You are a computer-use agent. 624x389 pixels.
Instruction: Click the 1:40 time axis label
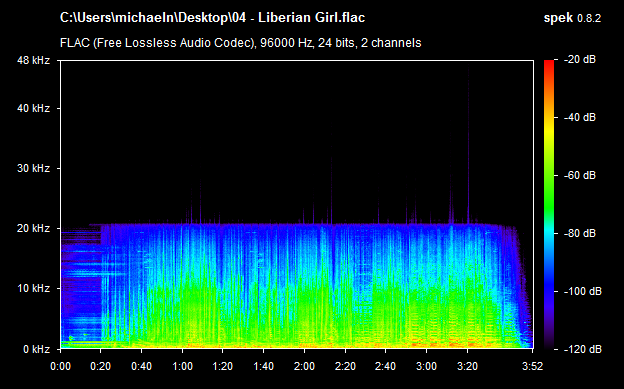click(x=263, y=366)
